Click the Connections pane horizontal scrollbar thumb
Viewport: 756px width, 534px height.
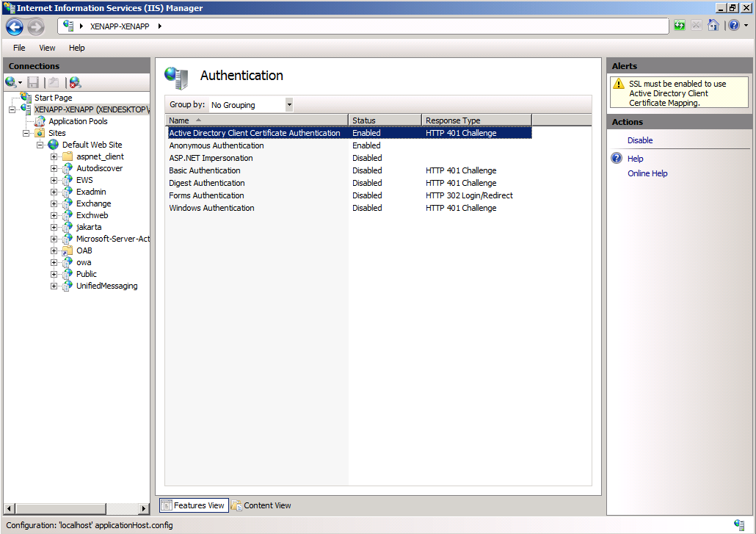(61, 508)
